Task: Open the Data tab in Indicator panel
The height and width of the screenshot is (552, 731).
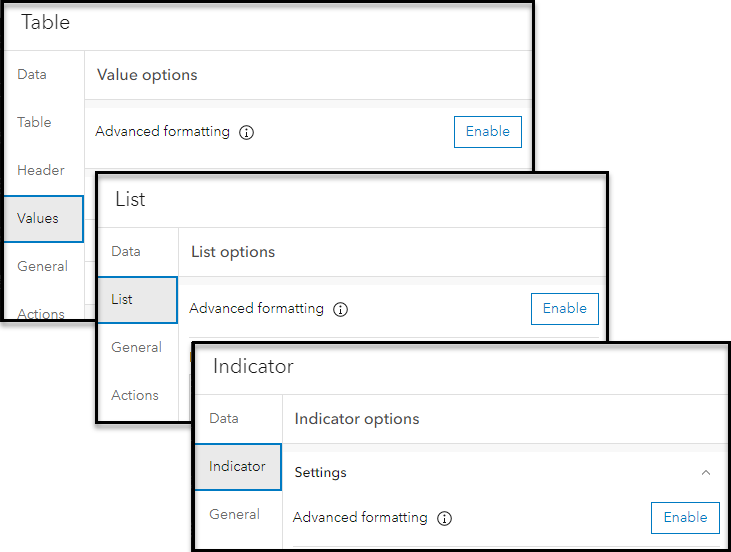Action: pos(224,419)
